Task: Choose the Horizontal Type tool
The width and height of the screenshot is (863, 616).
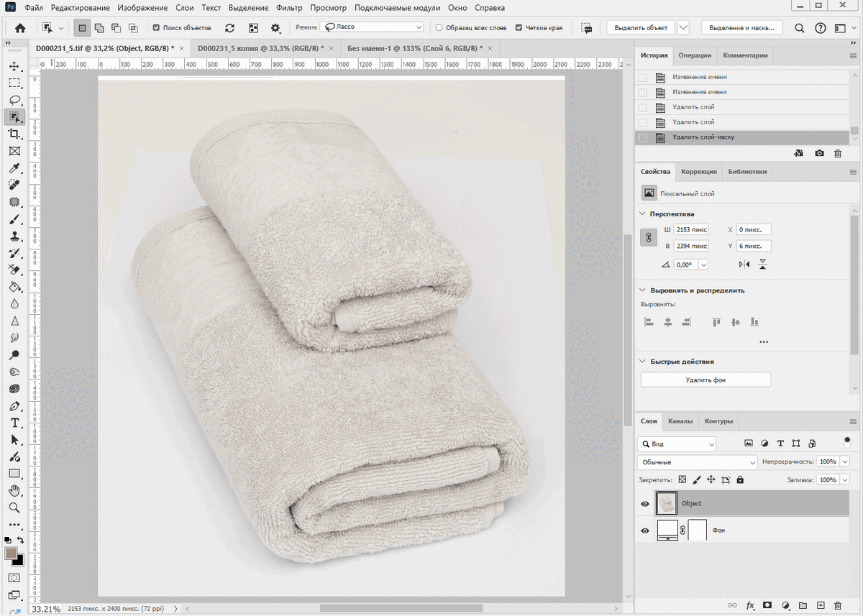Action: pyautogui.click(x=14, y=423)
